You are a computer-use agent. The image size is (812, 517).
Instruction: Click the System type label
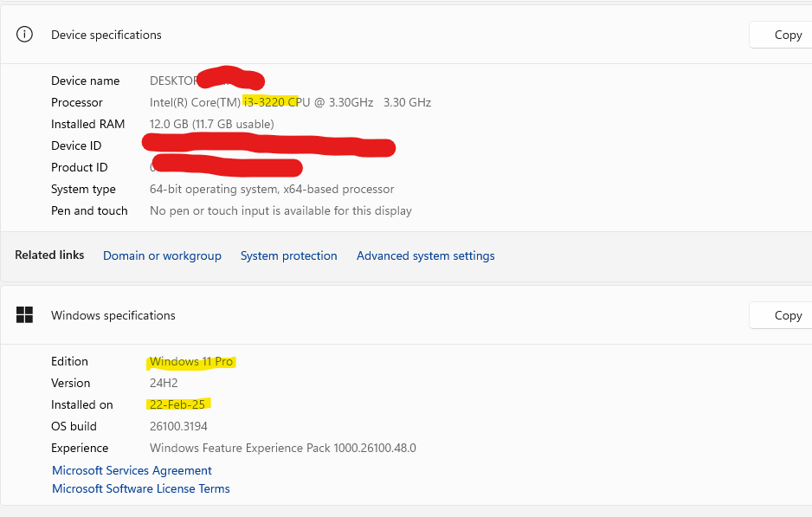(x=83, y=189)
